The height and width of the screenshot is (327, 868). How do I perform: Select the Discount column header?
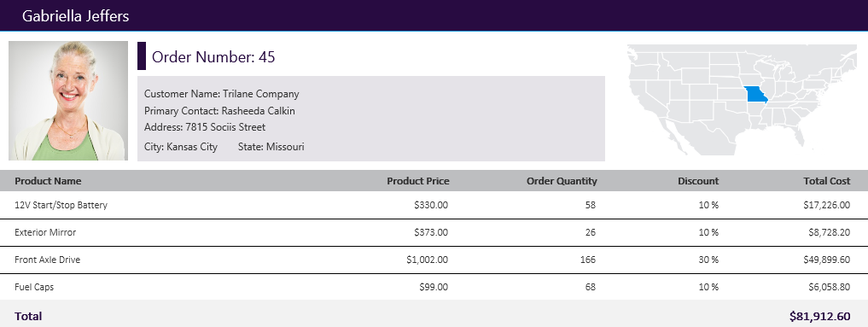(x=698, y=181)
